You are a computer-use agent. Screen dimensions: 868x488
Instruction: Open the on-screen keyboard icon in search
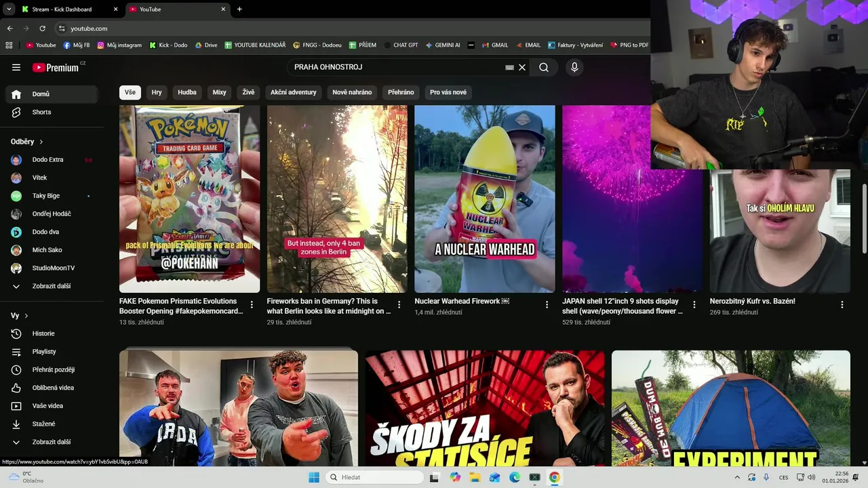(x=509, y=68)
